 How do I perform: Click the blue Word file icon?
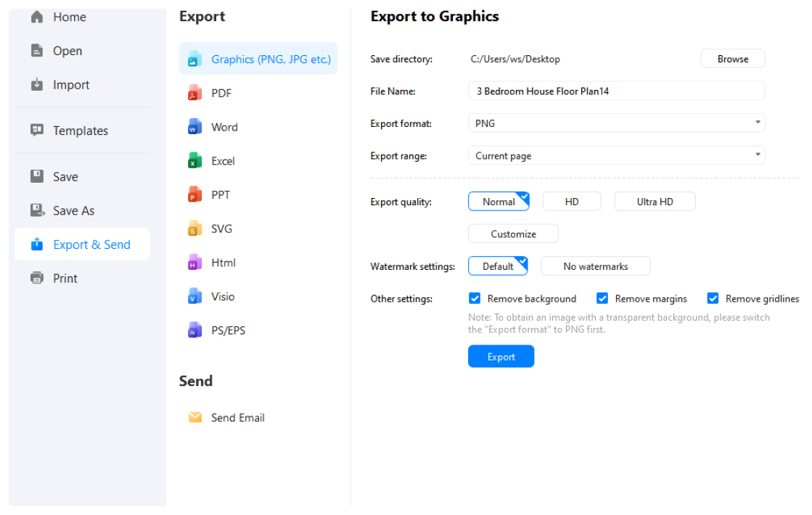point(194,127)
